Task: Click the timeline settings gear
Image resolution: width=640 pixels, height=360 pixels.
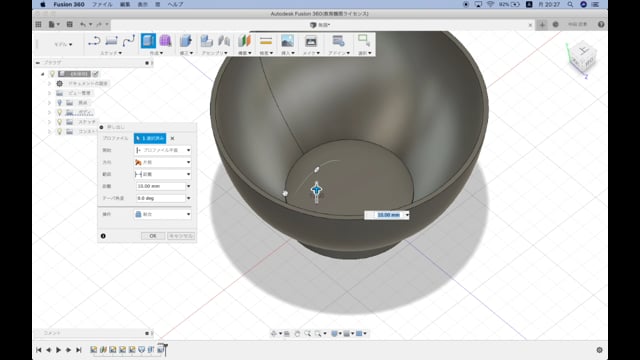Action: click(x=599, y=350)
